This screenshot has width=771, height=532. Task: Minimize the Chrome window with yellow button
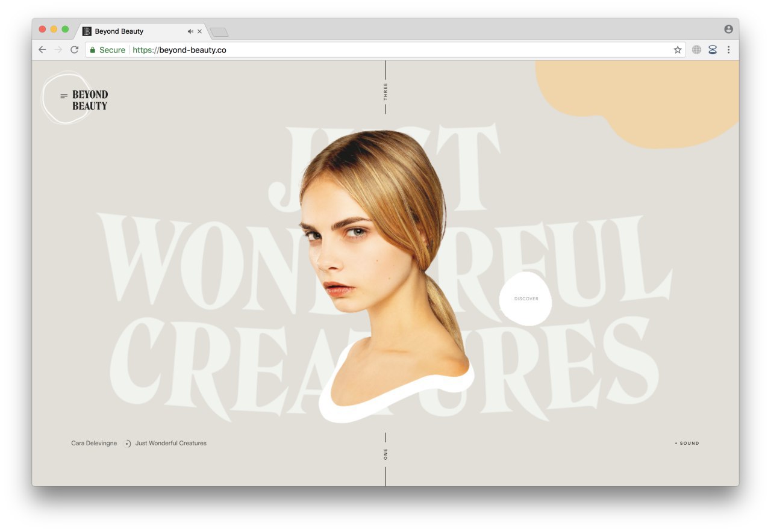pyautogui.click(x=54, y=29)
